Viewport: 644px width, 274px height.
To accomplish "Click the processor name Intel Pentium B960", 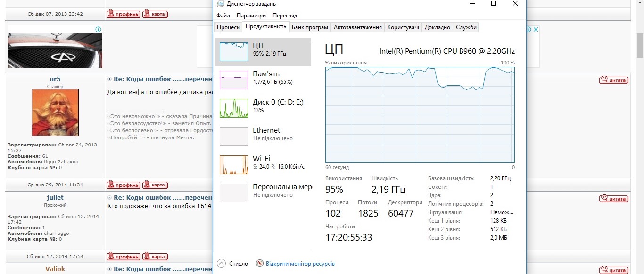I will pyautogui.click(x=447, y=51).
